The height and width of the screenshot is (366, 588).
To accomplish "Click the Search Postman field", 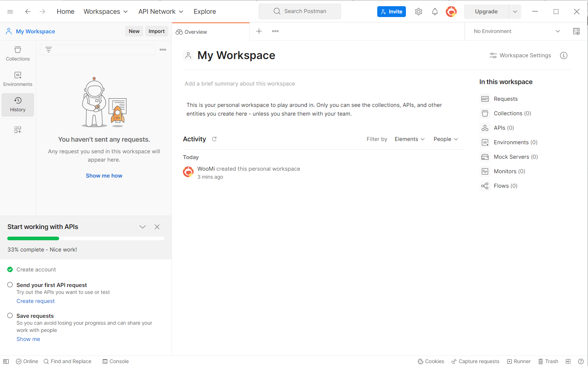I will 300,11.
